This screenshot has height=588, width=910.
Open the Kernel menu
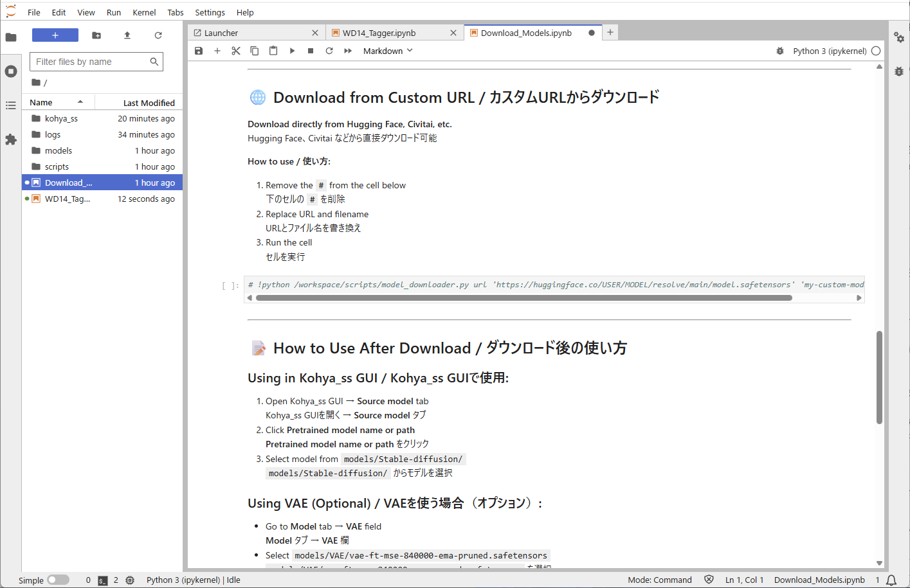point(144,12)
